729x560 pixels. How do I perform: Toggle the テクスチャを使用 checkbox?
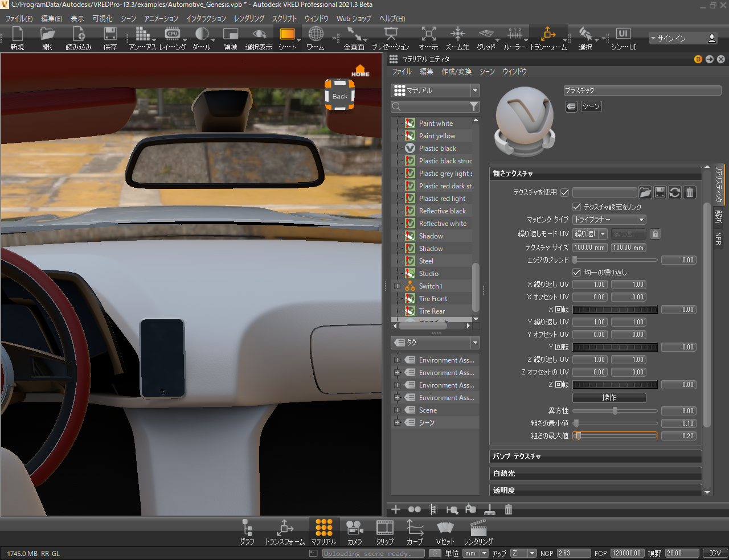565,192
